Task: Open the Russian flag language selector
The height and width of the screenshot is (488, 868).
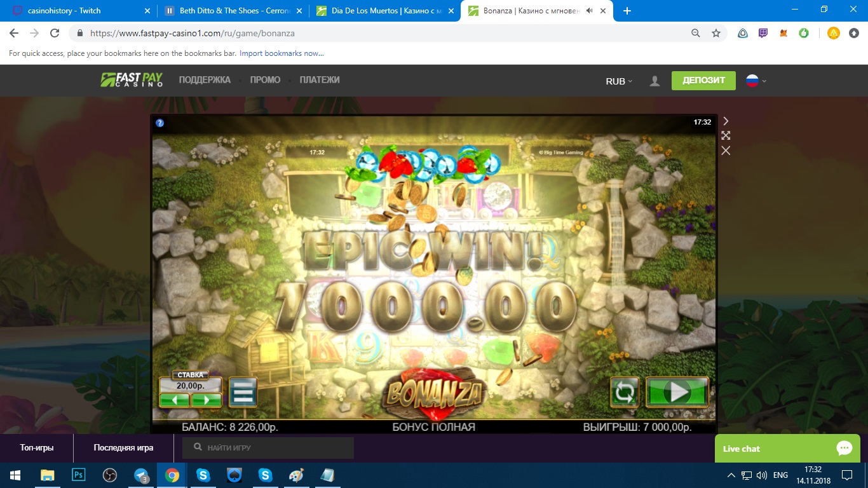Action: pos(752,81)
